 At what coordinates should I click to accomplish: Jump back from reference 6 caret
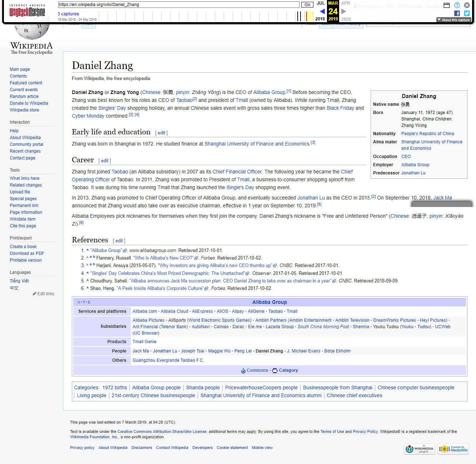(88, 288)
